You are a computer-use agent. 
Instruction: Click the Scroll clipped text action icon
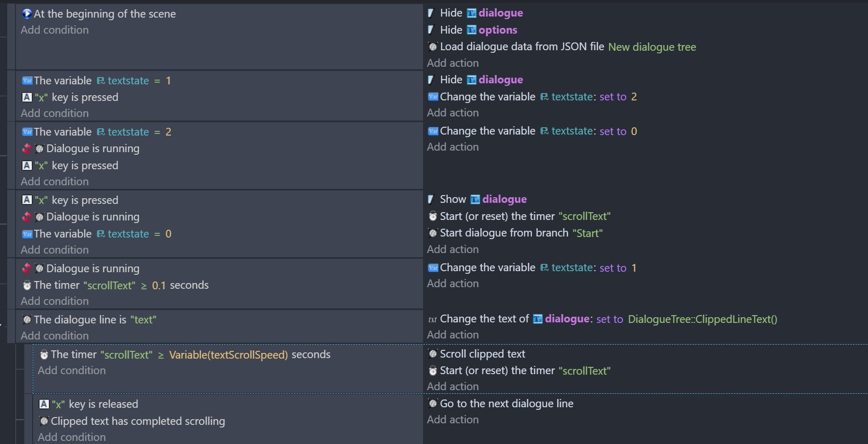[x=433, y=354]
